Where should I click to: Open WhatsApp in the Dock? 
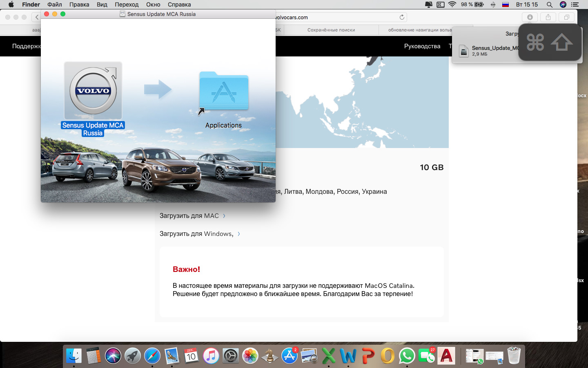pyautogui.click(x=407, y=356)
